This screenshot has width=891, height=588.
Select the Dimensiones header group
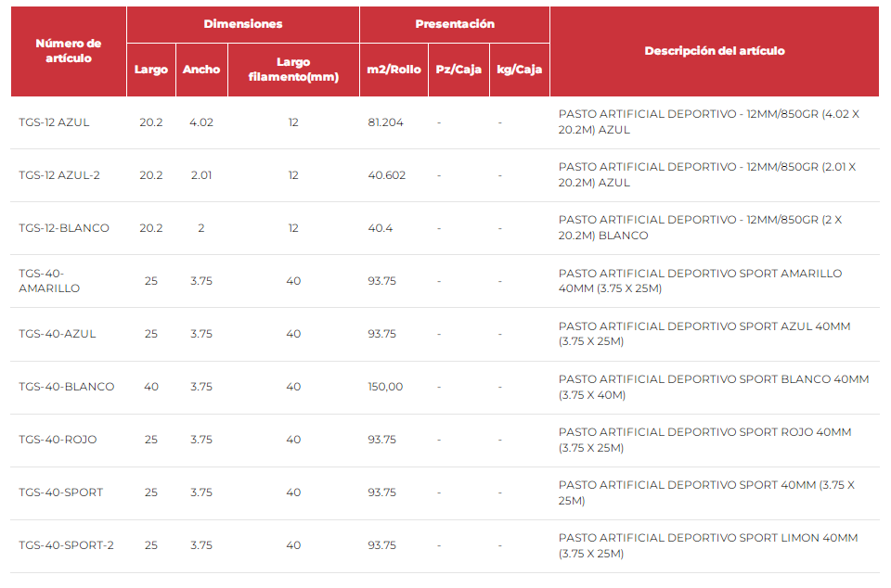click(243, 24)
